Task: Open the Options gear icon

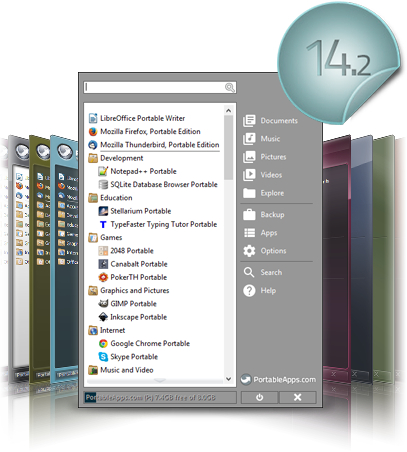Action: tap(249, 251)
